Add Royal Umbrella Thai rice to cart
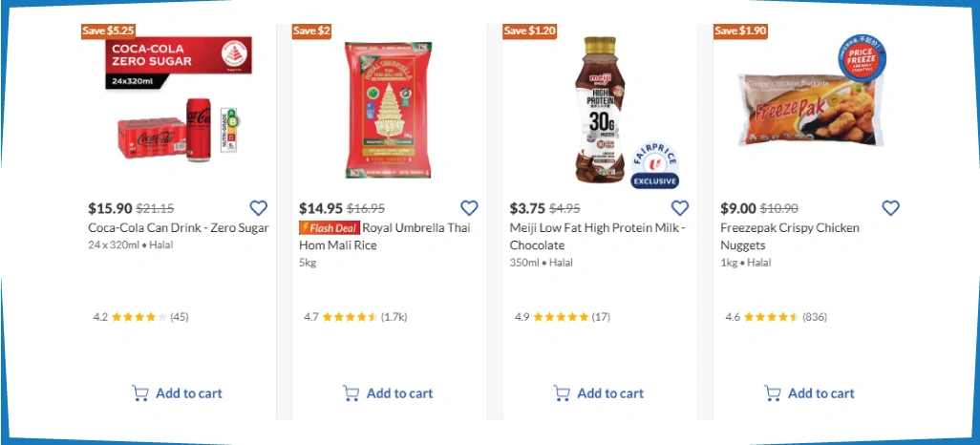 click(x=388, y=393)
